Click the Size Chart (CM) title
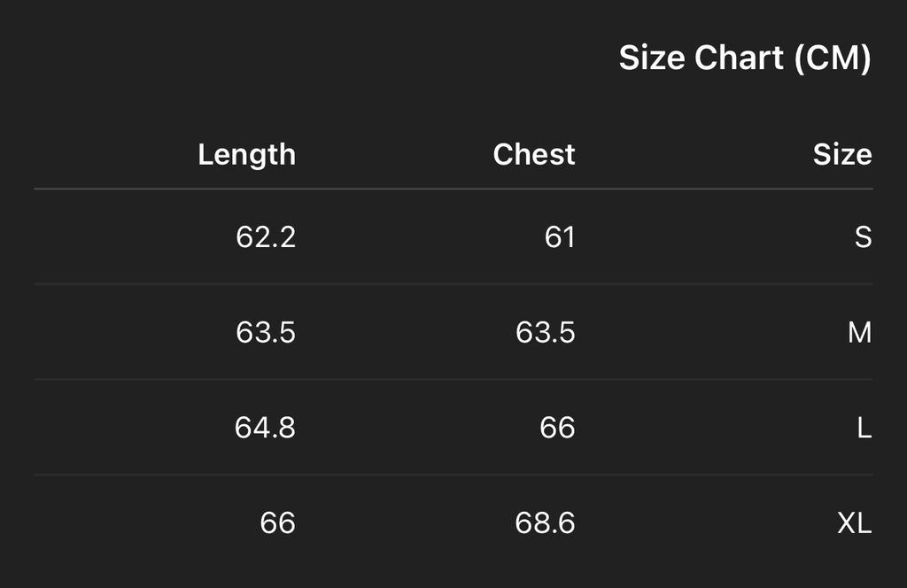This screenshot has width=907, height=588. [x=744, y=58]
